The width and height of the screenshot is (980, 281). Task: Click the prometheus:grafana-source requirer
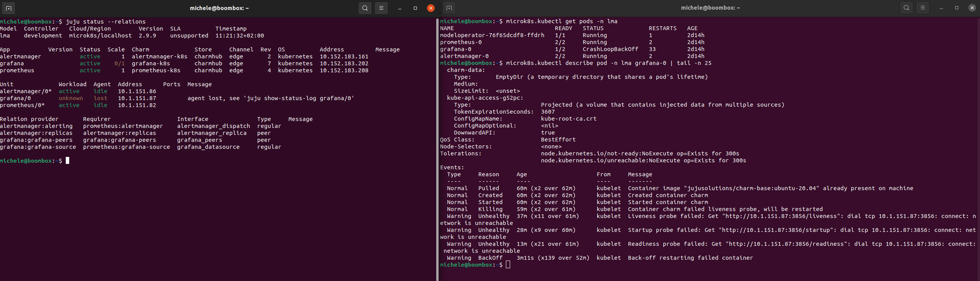(126, 147)
